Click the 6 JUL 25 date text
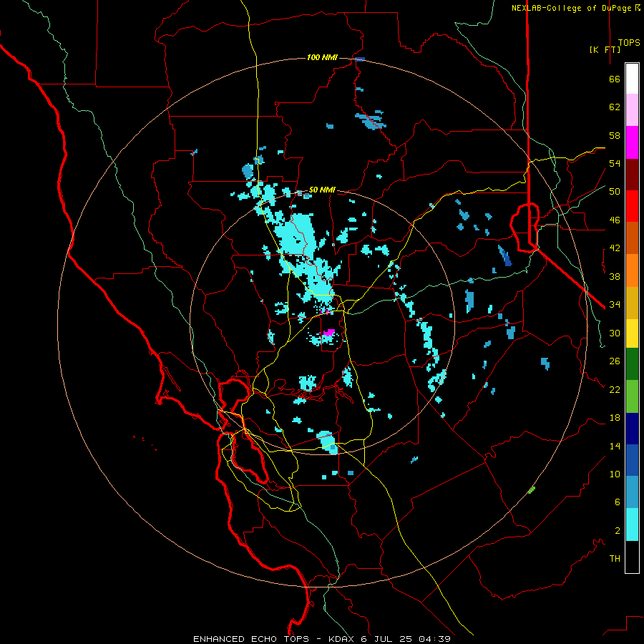Viewport: 644px width, 644px height. [387, 639]
